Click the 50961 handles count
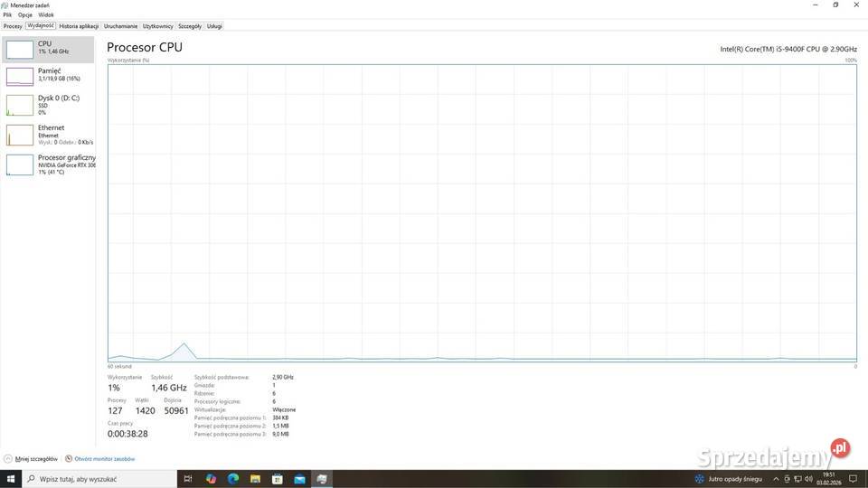This screenshot has height=488, width=868. point(176,410)
